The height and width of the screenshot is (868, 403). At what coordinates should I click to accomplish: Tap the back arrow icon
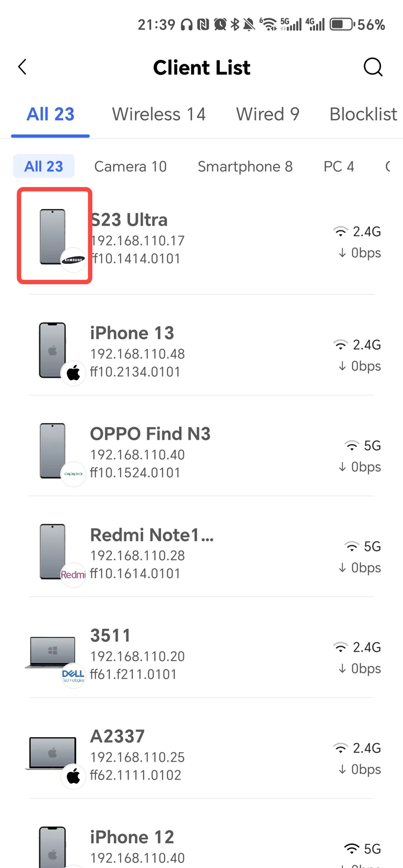pyautogui.click(x=23, y=67)
